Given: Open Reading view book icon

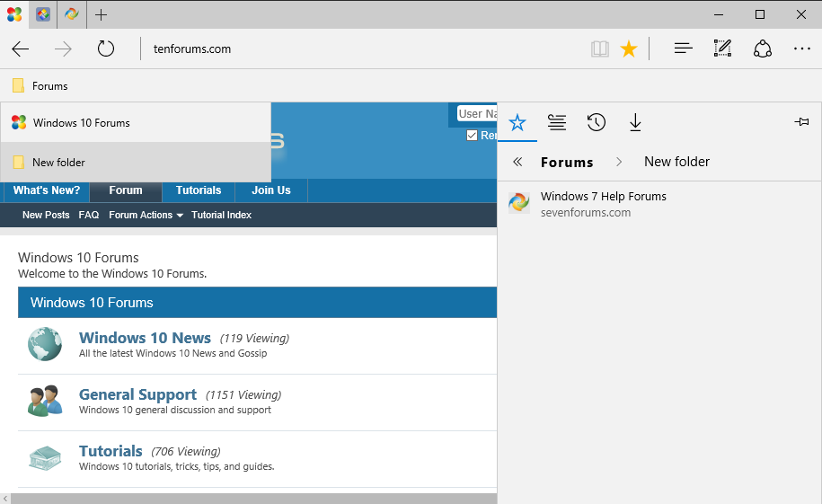Looking at the screenshot, I should tap(600, 49).
